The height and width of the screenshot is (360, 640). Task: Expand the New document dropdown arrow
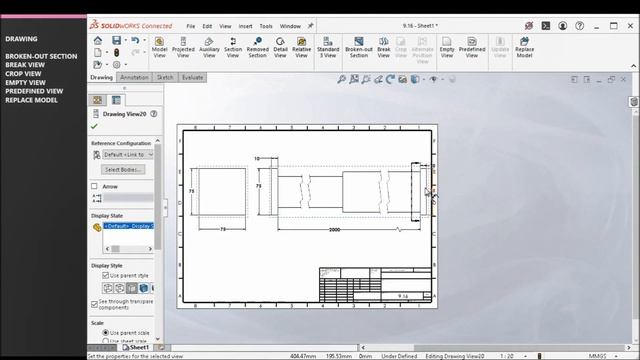point(107,52)
